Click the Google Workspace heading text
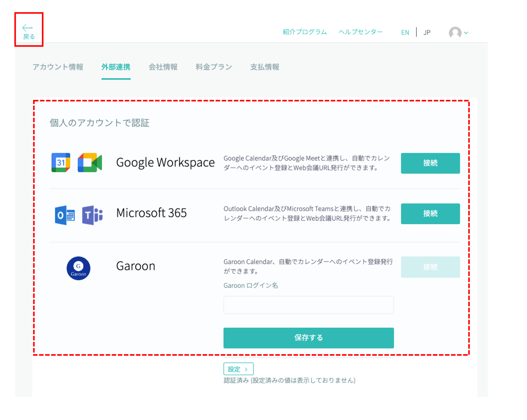Viewport: 527px width, 420px height. (x=165, y=163)
